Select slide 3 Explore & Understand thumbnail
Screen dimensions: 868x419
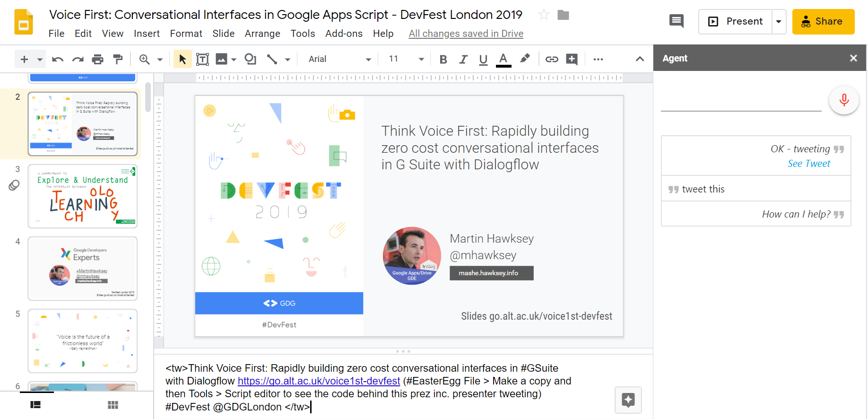(x=83, y=196)
